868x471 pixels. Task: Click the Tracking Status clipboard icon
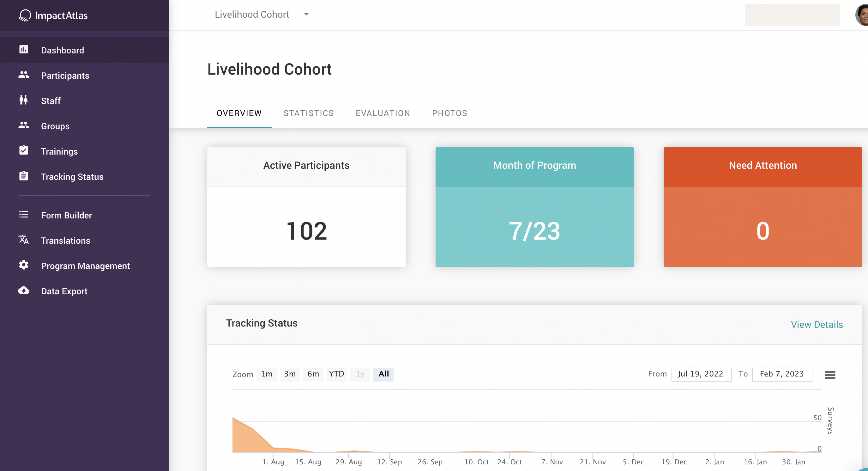tap(24, 176)
